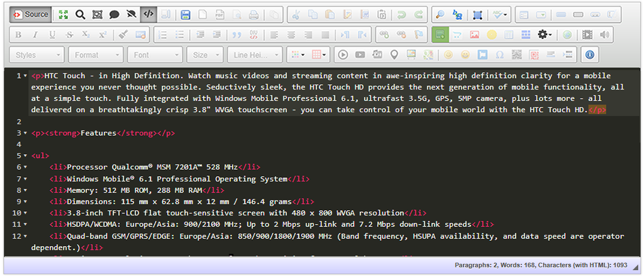Open Find dialog with magnifying glass

(x=440, y=14)
